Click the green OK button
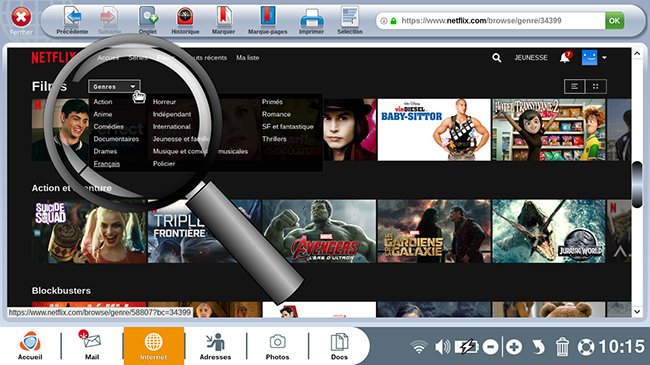Viewport: 650px width, 365px height. click(614, 21)
